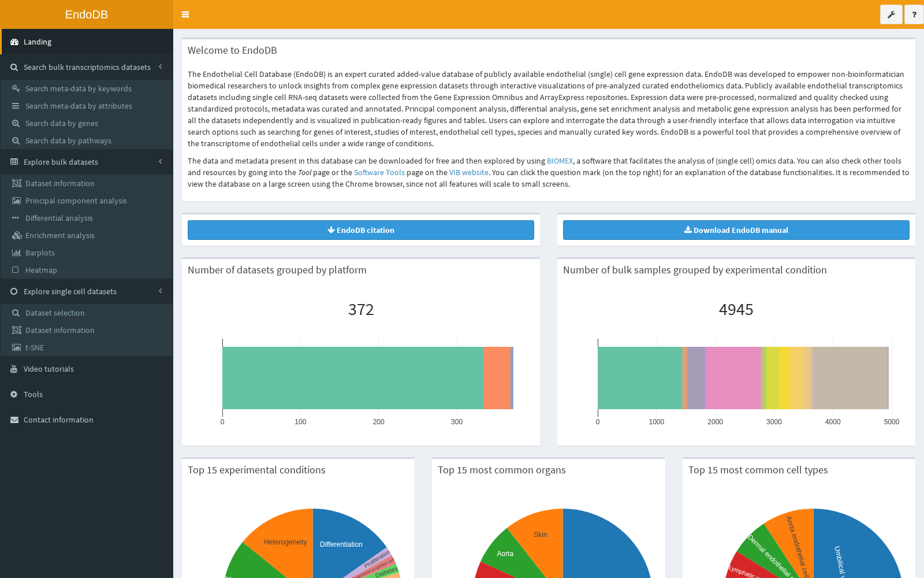Viewport: 924px width, 578px height.
Task: Go to Enrichment analysis
Action: 87,235
